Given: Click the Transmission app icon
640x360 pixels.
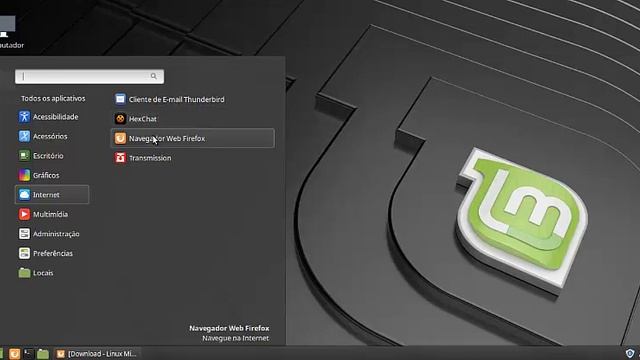Looking at the screenshot, I should [120, 158].
